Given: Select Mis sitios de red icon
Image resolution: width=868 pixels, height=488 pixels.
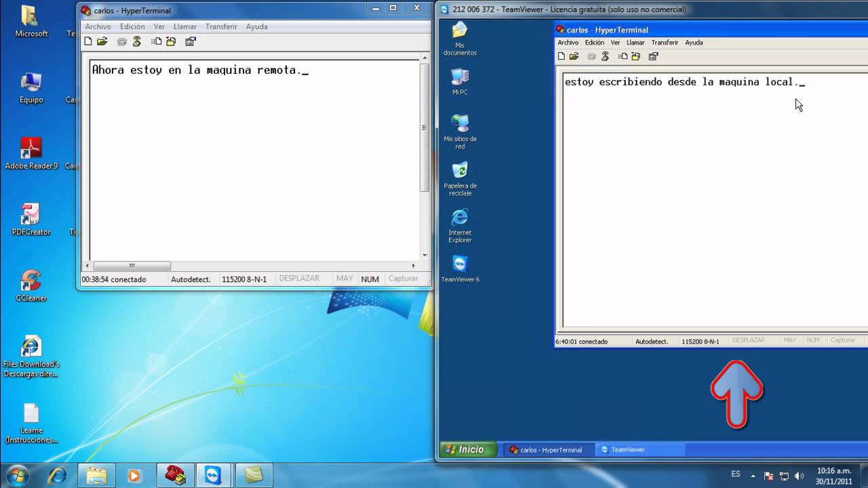Looking at the screenshot, I should pos(460,131).
